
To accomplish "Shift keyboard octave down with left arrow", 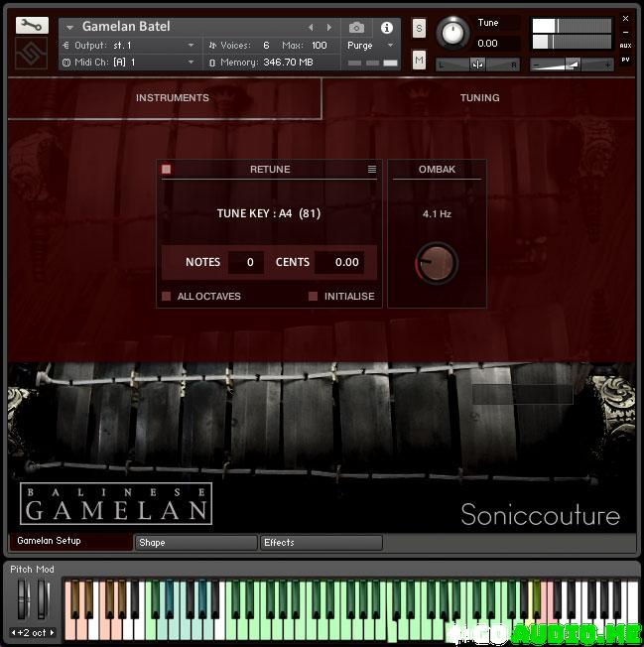I will pyautogui.click(x=13, y=632).
